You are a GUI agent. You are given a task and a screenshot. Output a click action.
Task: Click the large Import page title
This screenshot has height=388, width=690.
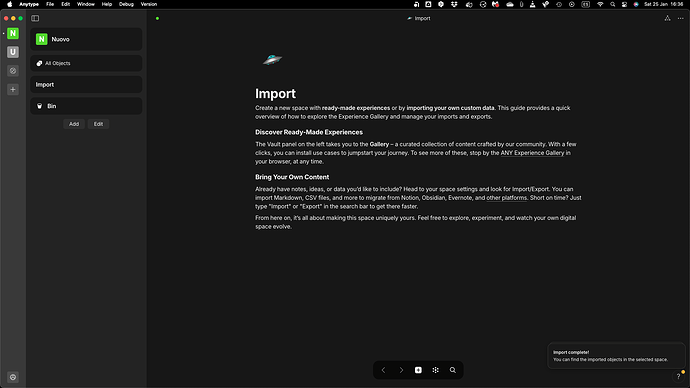(x=275, y=94)
